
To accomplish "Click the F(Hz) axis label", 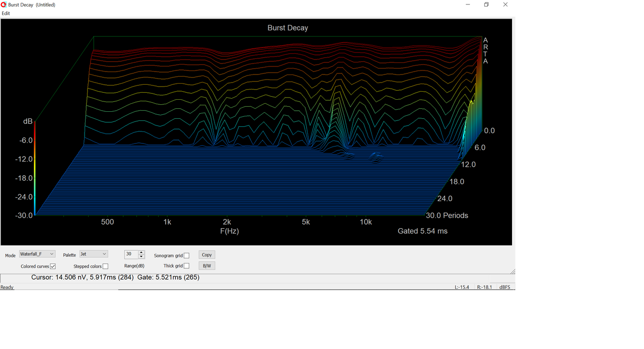I will 230,231.
